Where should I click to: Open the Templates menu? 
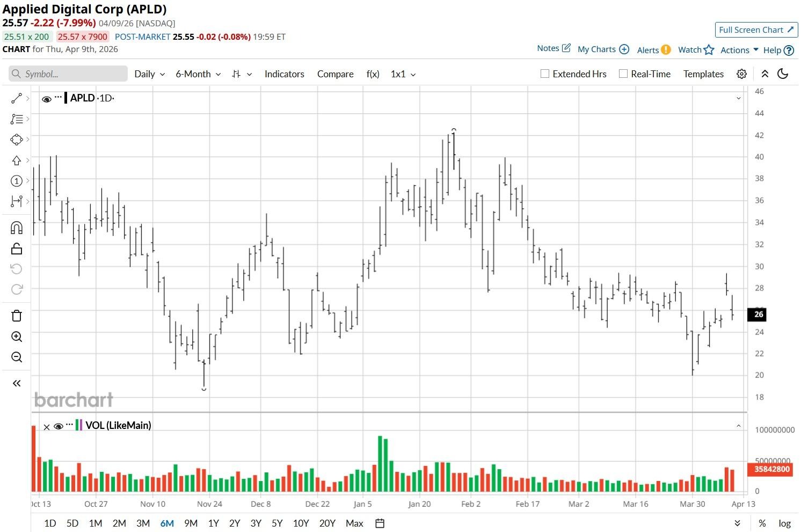pyautogui.click(x=703, y=74)
